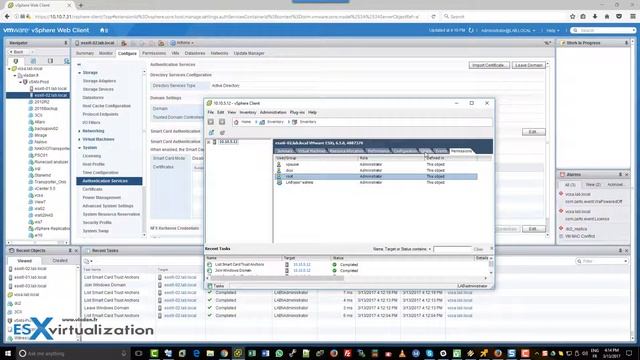The image size is (640, 360).
Task: Switch to the Summary tab in Web Client
Action: [x=85, y=53]
